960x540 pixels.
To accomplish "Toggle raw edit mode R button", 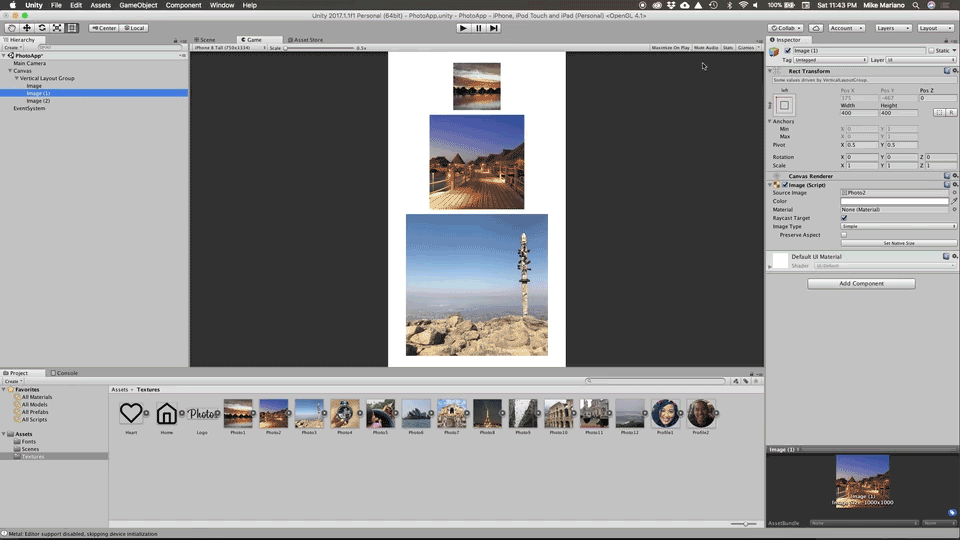I will 951,113.
